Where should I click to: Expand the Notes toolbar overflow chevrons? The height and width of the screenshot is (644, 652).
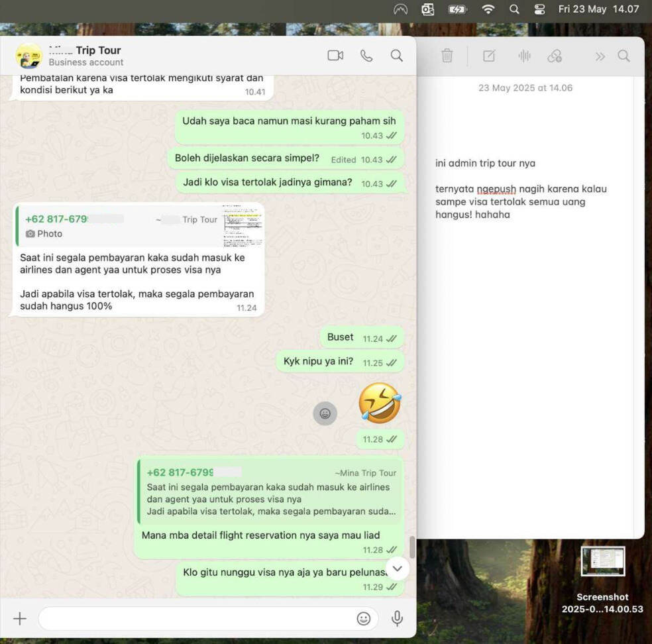(600, 56)
